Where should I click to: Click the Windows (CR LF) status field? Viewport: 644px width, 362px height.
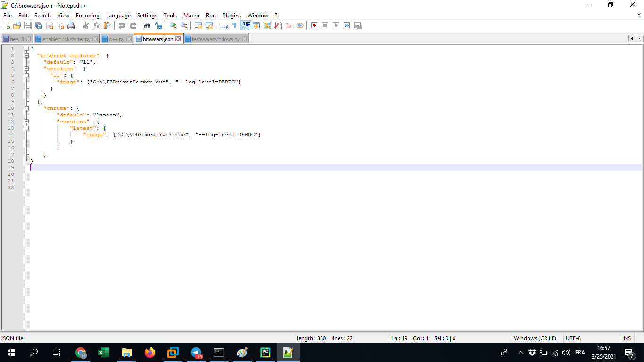point(537,338)
